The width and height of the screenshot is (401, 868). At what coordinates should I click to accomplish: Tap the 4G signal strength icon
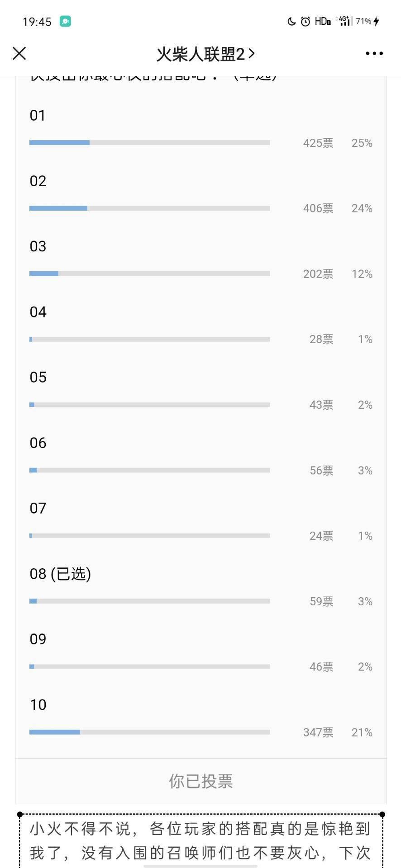click(x=344, y=21)
